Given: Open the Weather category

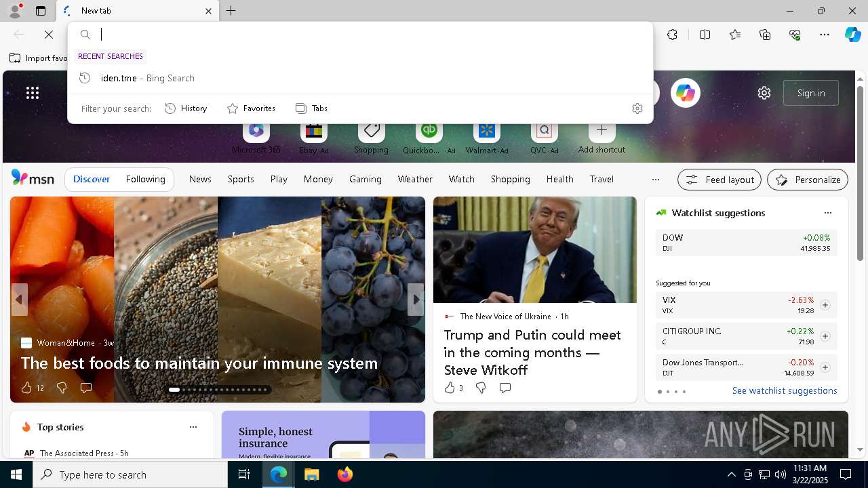Looking at the screenshot, I should (415, 179).
